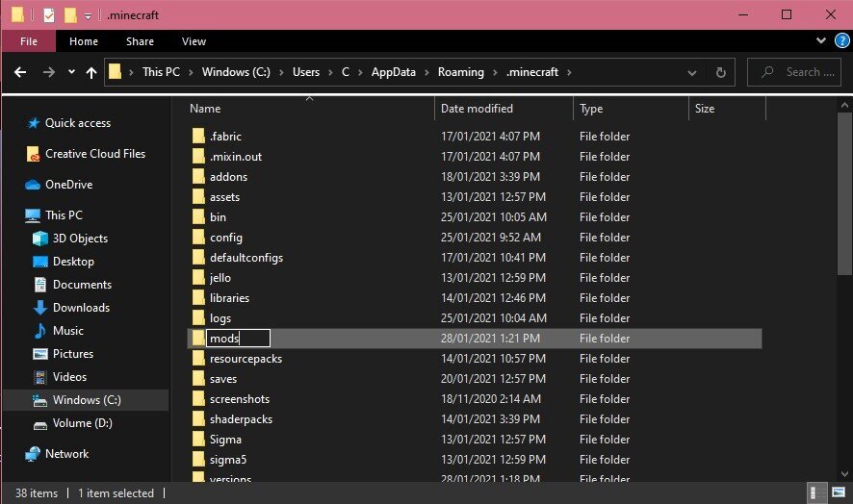
Task: Select Pictures in the sidebar
Action: [73, 354]
